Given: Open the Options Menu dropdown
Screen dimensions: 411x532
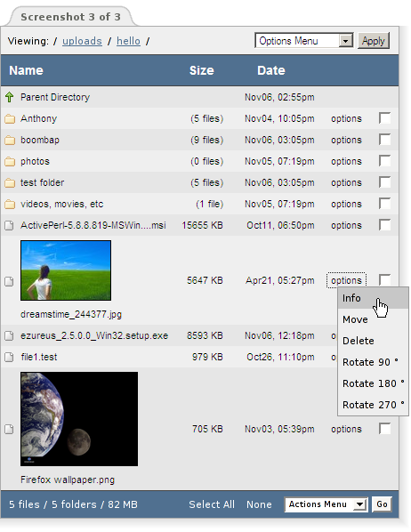Looking at the screenshot, I should [304, 41].
